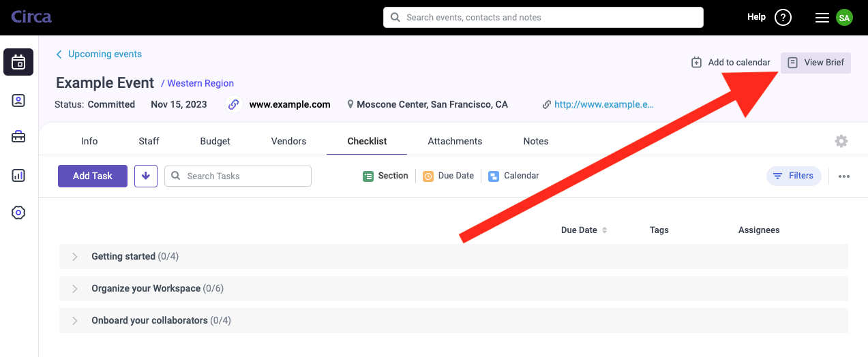Focus the Search Tasks field
This screenshot has height=357, width=868.
pyautogui.click(x=238, y=176)
